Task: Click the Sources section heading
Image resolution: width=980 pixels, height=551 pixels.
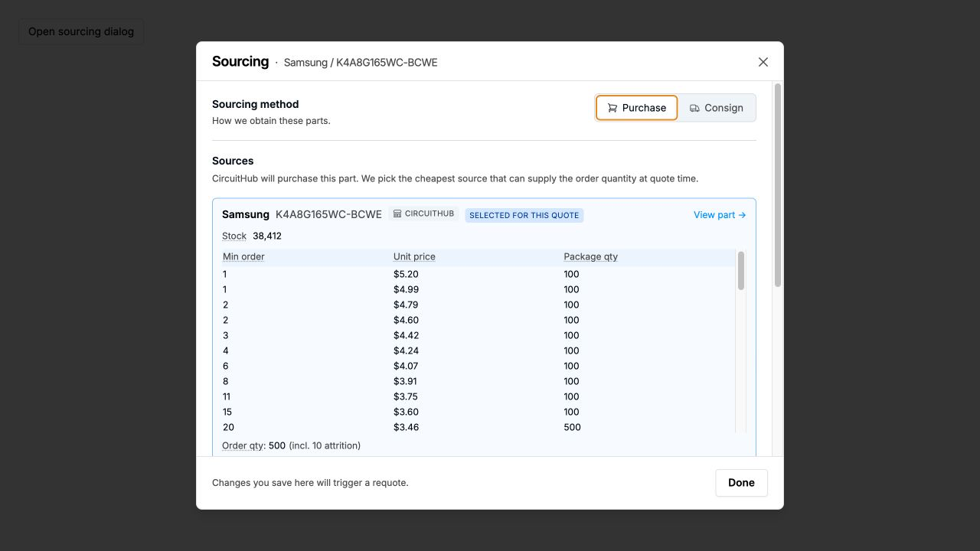Action: pos(233,161)
